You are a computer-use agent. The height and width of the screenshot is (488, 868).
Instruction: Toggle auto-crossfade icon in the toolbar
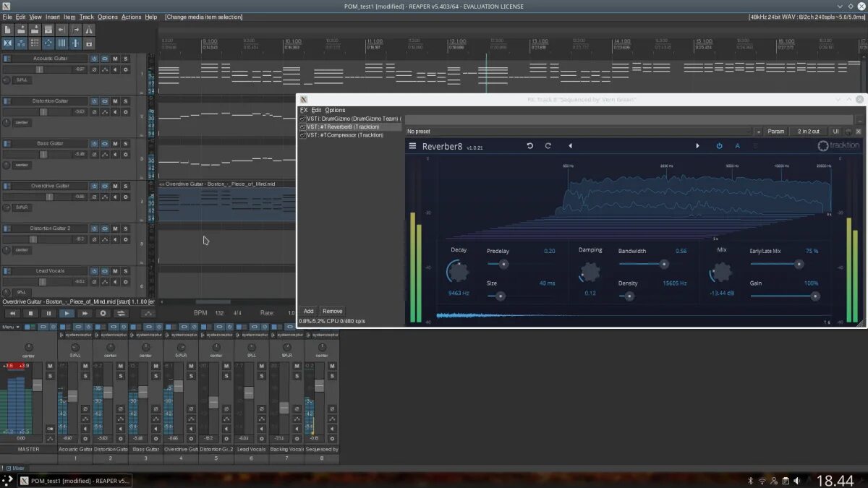tap(8, 43)
